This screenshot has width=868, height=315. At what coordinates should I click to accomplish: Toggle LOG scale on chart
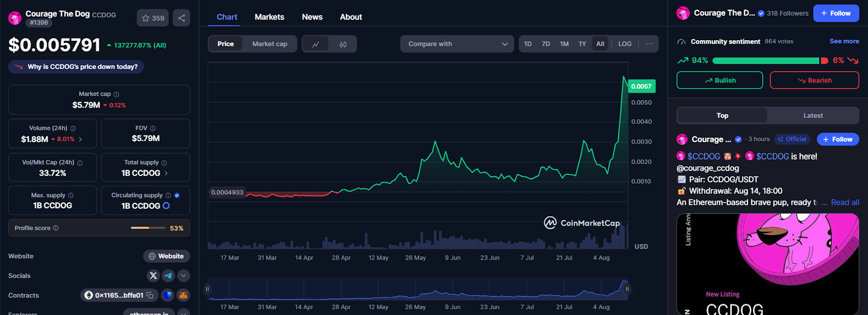pyautogui.click(x=625, y=44)
